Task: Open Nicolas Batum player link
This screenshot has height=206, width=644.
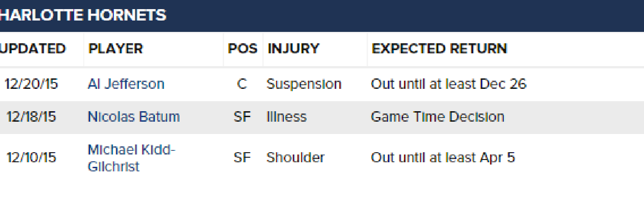Action: click(x=133, y=117)
